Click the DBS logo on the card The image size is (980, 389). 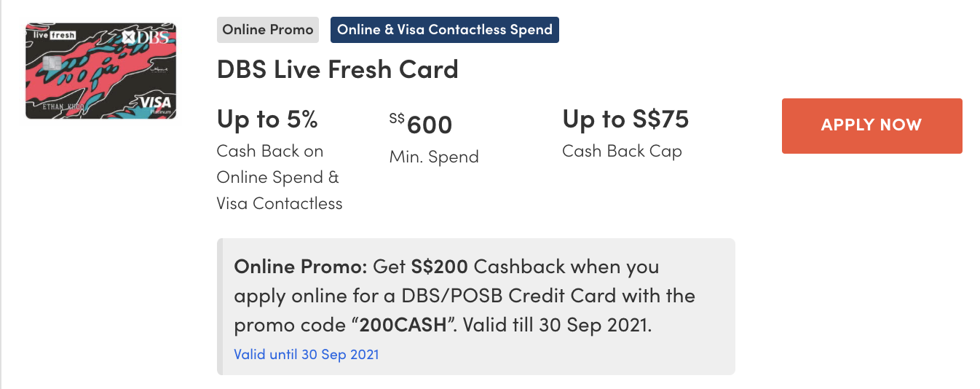149,36
